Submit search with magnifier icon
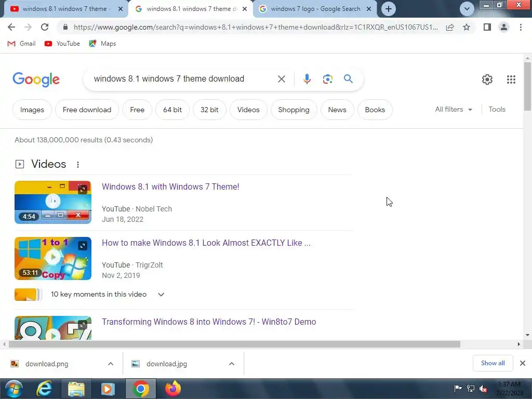Screen dimensions: 532x399 coord(348,79)
